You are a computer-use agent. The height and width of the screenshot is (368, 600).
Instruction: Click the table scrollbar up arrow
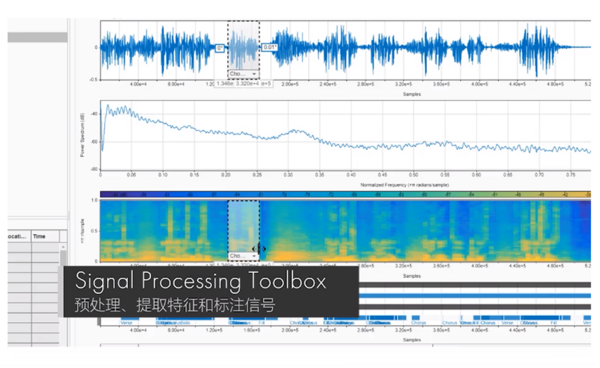click(63, 247)
